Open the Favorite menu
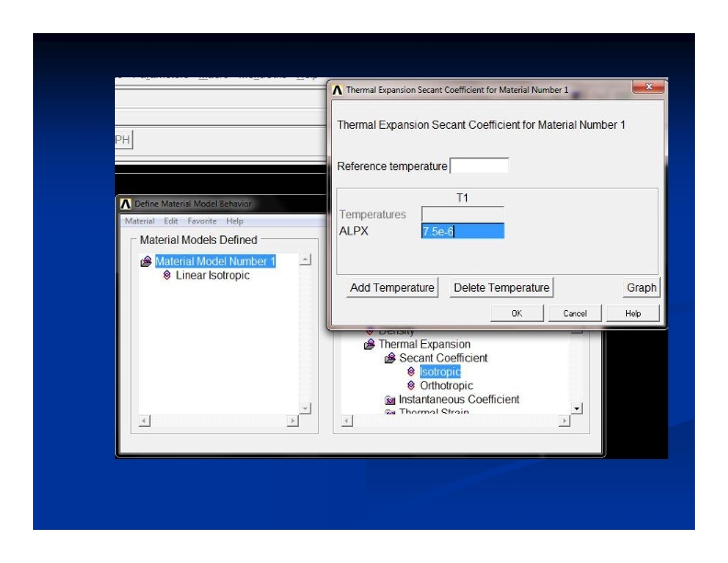The image size is (728, 563). point(201,222)
